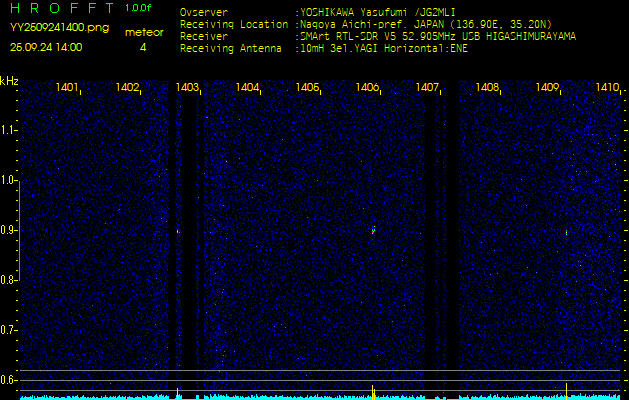
Task: Select the filename YY2509241400.png
Action: click(59, 28)
